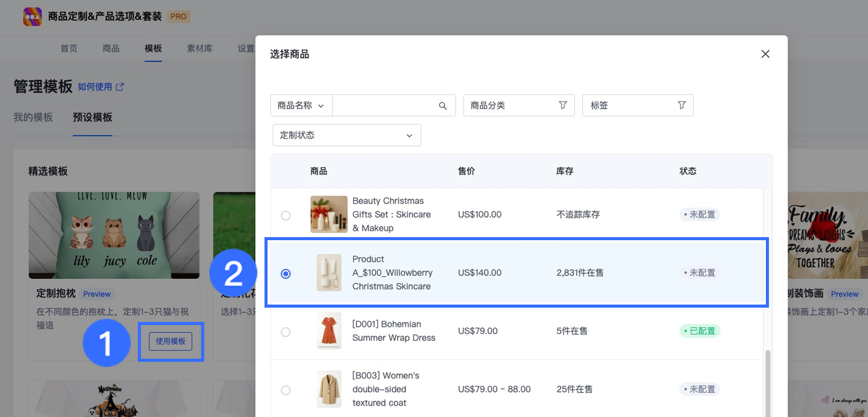Click Beauty Christmas Gifts Set product image
Screen dimensions: 868x417
tap(329, 215)
